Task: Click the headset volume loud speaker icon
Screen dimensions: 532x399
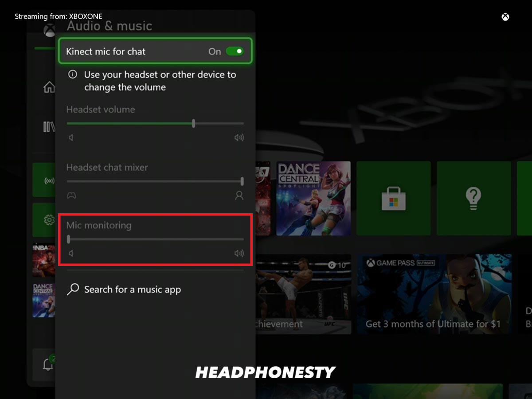Action: coord(239,137)
